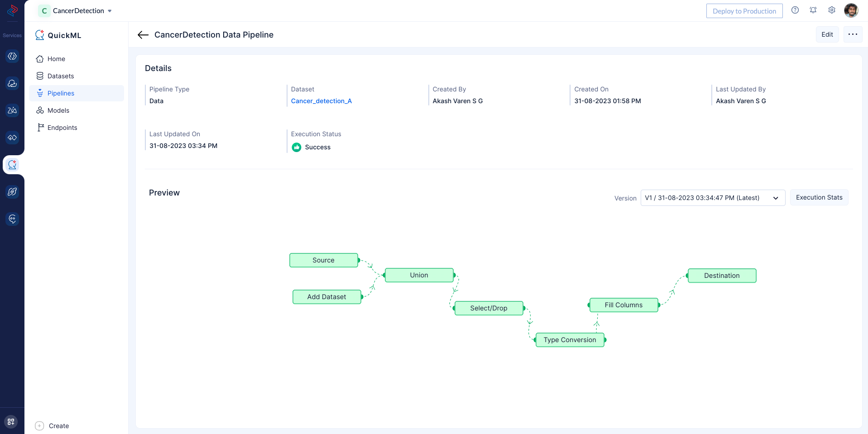Open the settings gear icon
Image resolution: width=868 pixels, height=434 pixels.
point(831,10)
